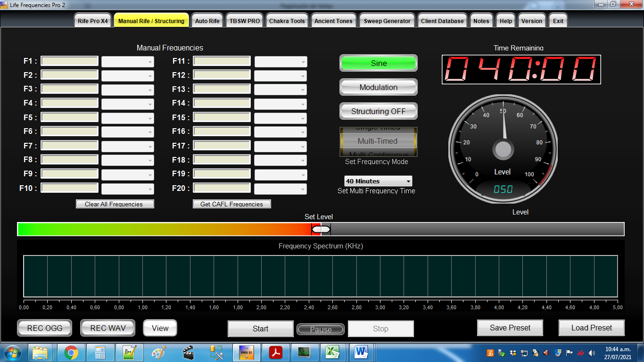Open the Client Database tab
Screen dimensions: 644x362
pos(442,21)
